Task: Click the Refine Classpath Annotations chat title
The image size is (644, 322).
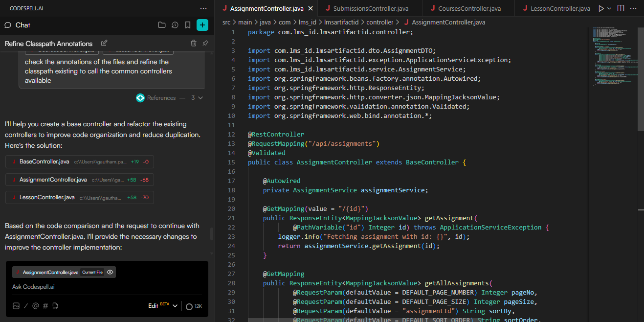Action: coord(48,44)
